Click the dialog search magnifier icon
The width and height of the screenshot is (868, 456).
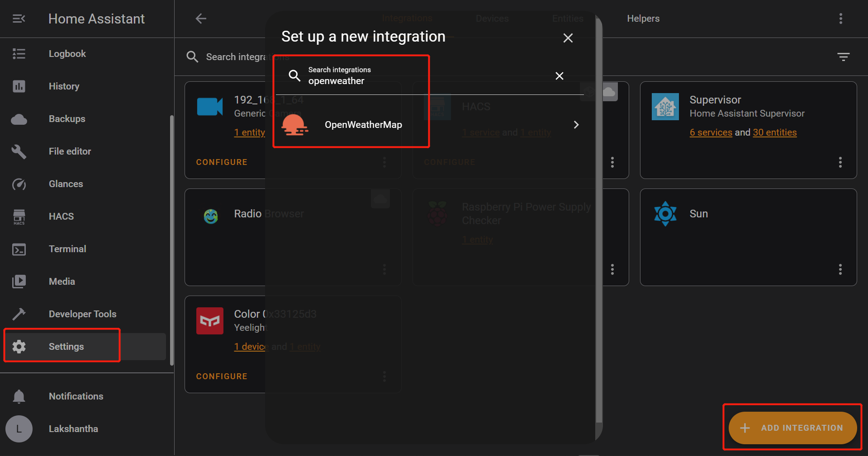coord(294,75)
